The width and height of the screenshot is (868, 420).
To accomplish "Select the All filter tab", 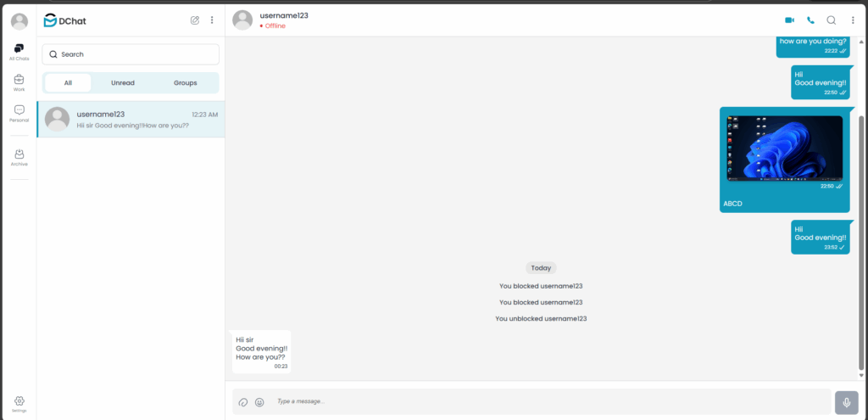I will (x=68, y=83).
